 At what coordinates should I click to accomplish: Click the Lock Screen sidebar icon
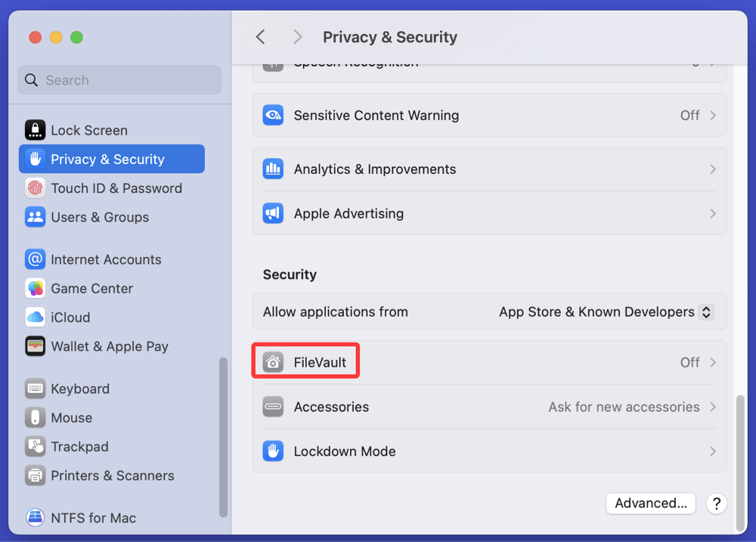35,130
